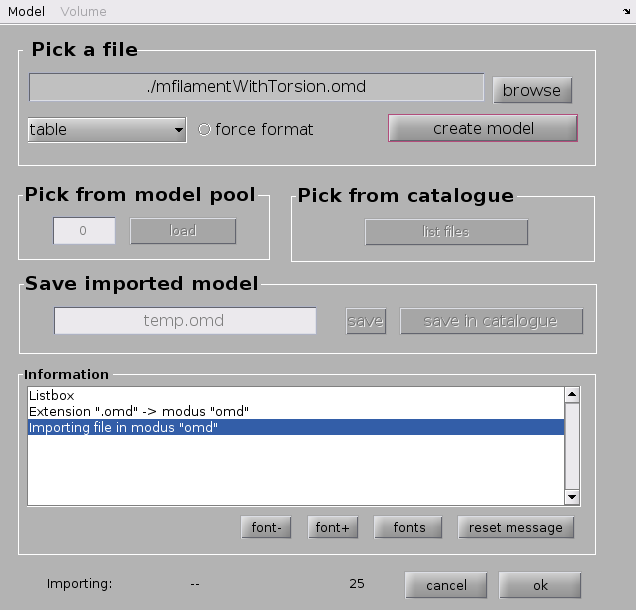Open the table format dropdown
Screen dimensions: 636x610
click(107, 130)
